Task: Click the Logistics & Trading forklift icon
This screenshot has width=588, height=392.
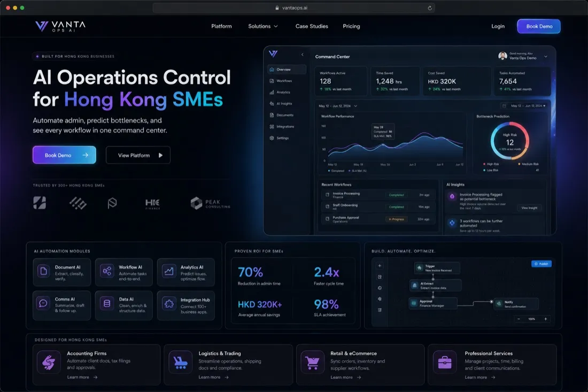Action: [181, 363]
